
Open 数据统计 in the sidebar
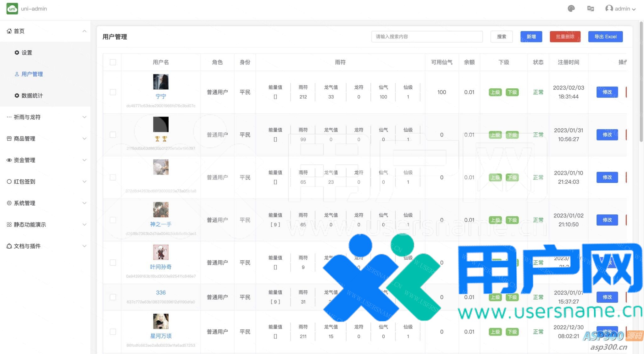click(x=32, y=96)
